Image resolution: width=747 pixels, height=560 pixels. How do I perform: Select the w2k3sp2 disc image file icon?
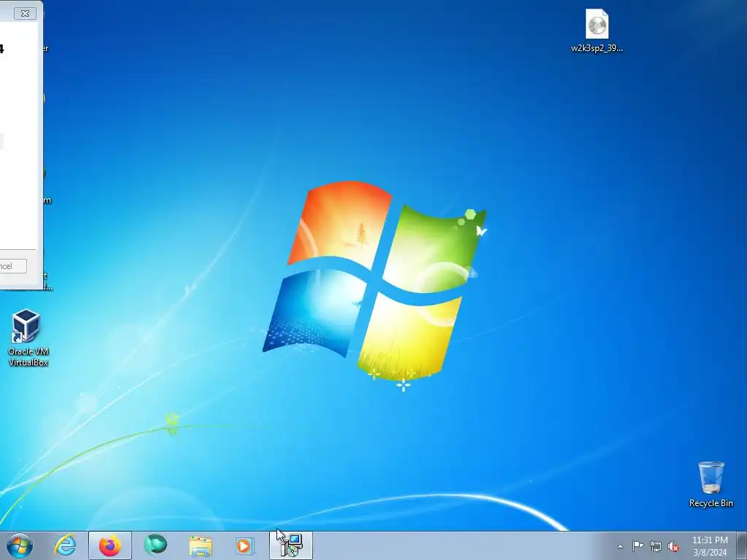pyautogui.click(x=597, y=24)
